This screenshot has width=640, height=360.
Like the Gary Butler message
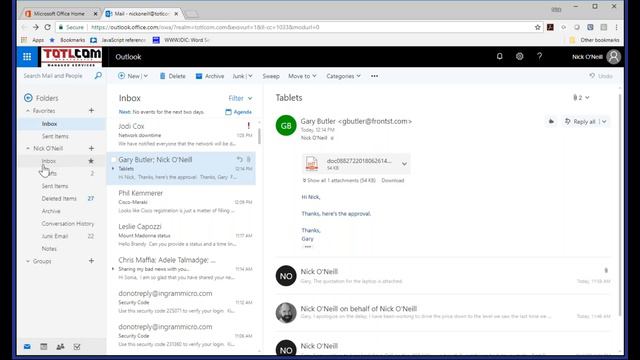tap(551, 121)
